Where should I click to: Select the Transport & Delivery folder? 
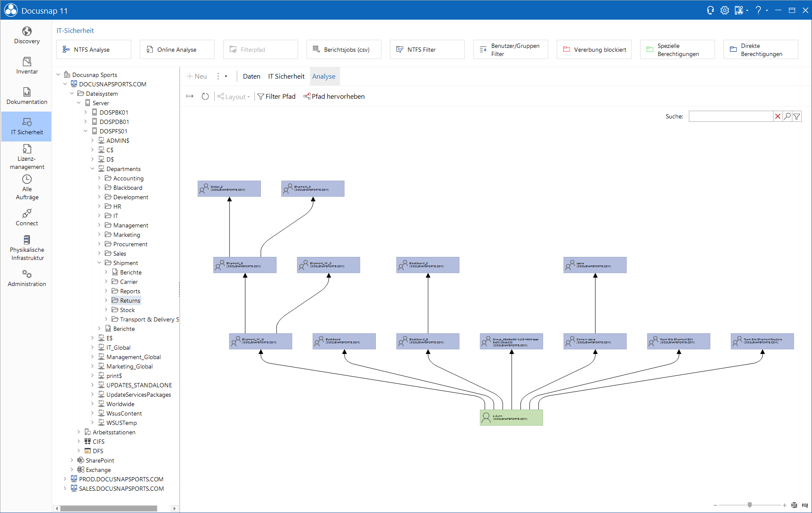(145, 319)
